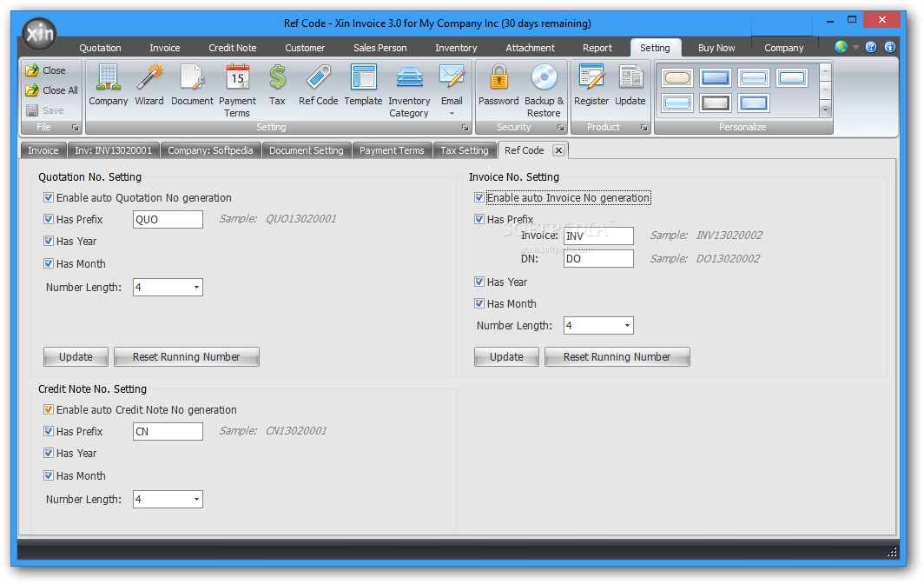Toggle Has Prefix under Credit Note settings

pos(49,431)
